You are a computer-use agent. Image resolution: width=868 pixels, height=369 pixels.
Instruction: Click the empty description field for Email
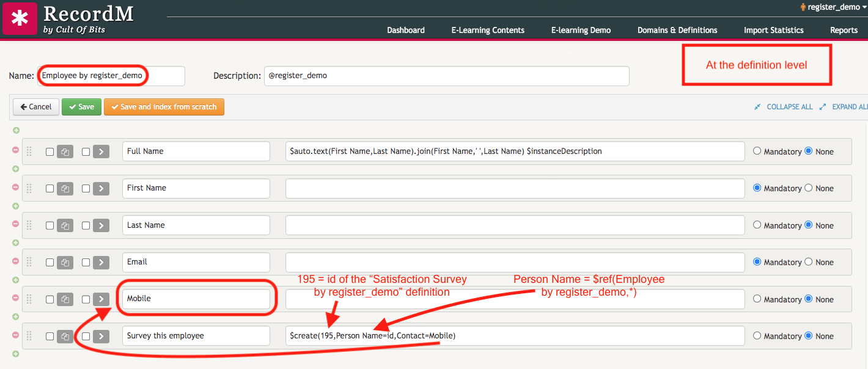point(515,262)
